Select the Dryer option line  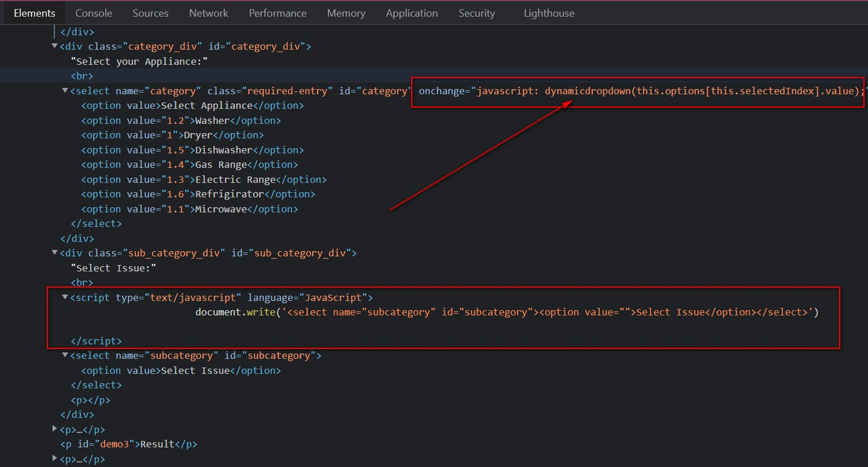tap(172, 135)
